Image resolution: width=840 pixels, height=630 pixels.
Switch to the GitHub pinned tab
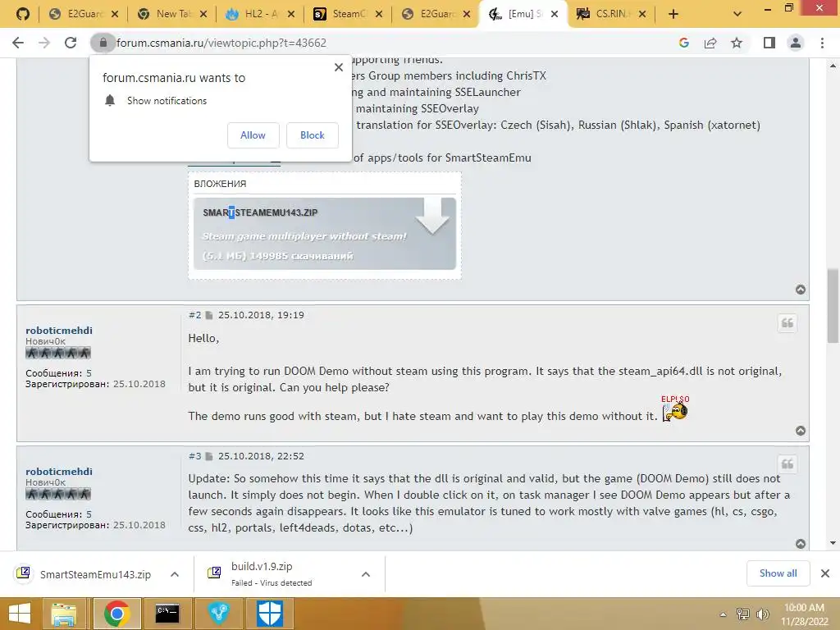[x=22, y=14]
